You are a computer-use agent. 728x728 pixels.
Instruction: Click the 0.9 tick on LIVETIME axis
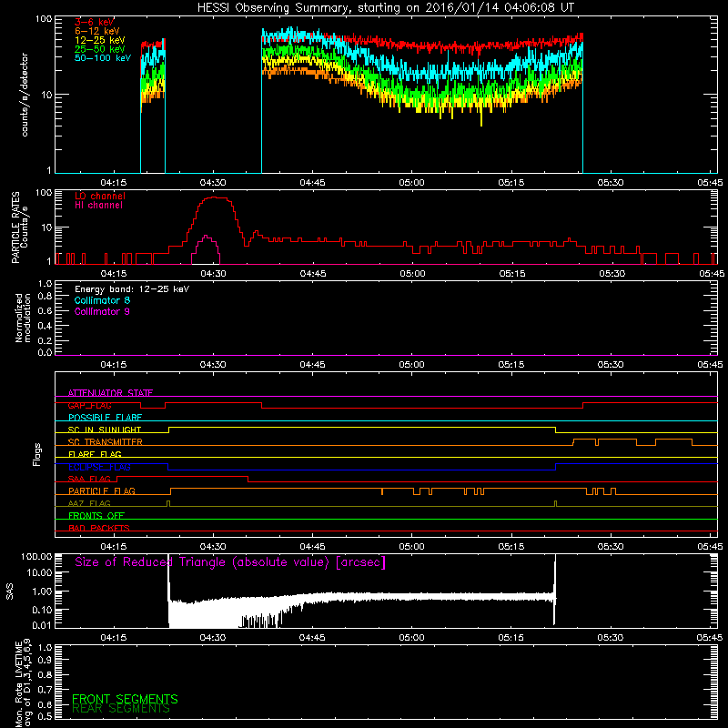pyautogui.click(x=45, y=661)
